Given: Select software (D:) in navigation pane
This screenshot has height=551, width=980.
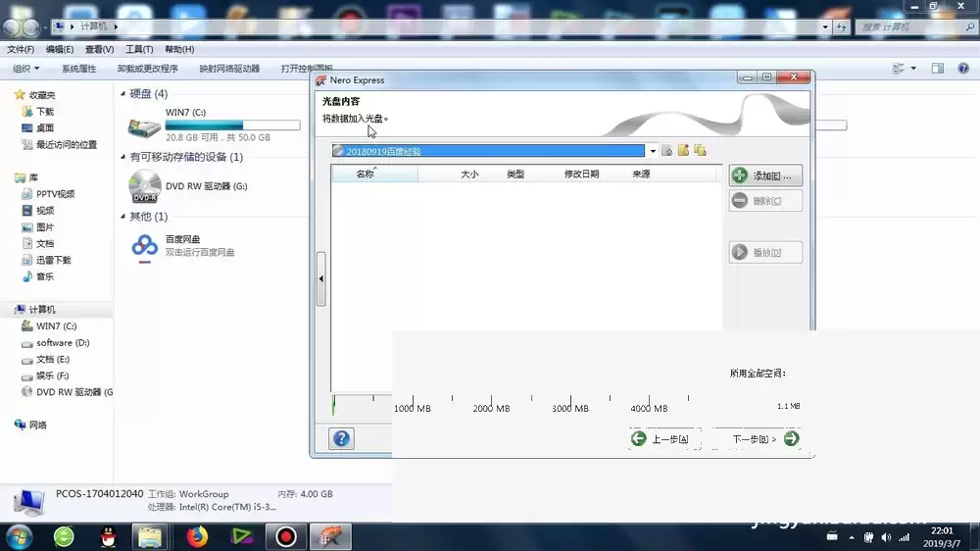Looking at the screenshot, I should click(63, 343).
